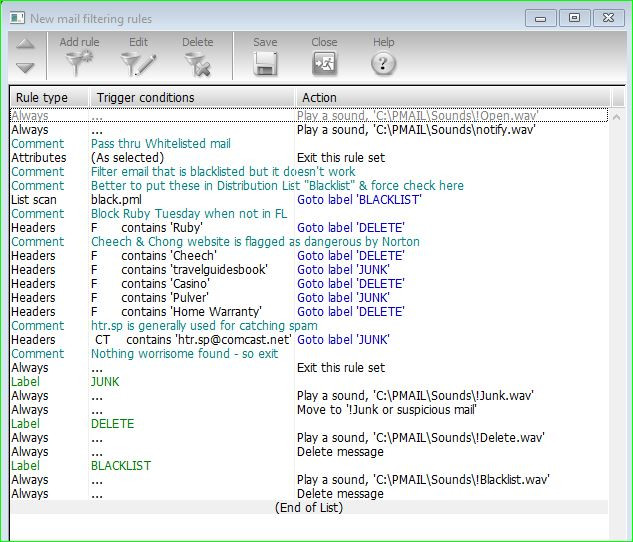633x542 pixels.
Task: Open Help with the question mark icon
Action: tap(383, 64)
